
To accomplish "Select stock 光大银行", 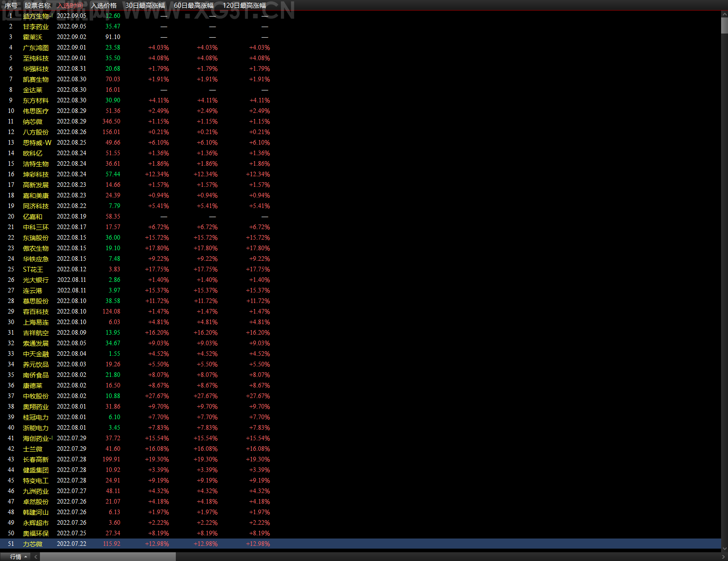I will tap(36, 280).
